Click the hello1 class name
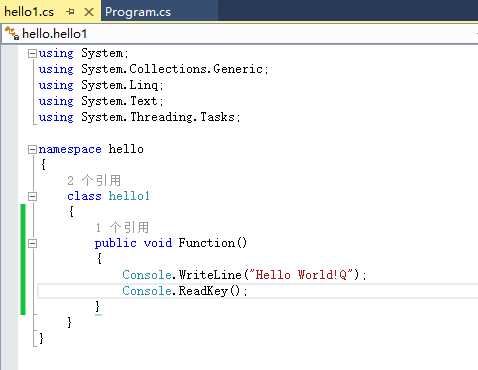 click(x=129, y=196)
